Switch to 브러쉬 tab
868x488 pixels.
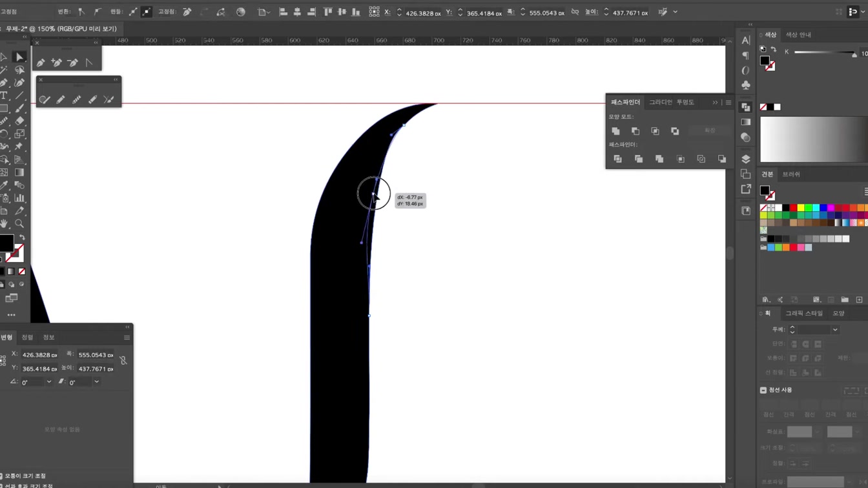(x=791, y=174)
